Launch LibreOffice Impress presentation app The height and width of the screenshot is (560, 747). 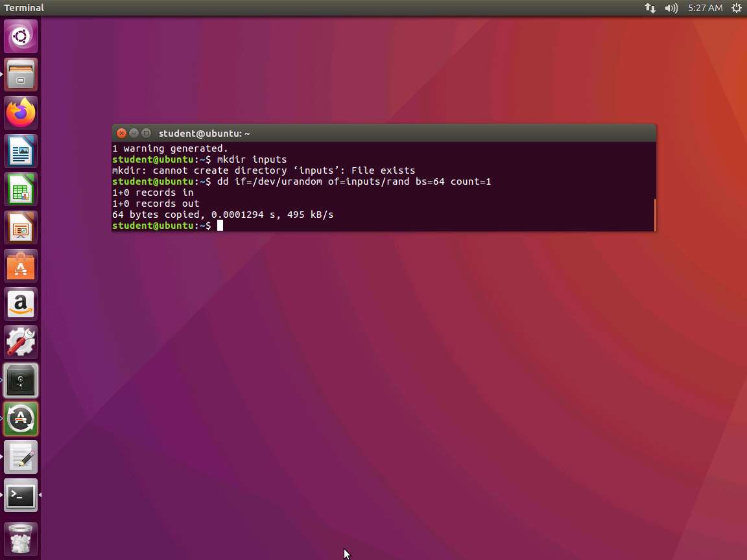coord(21,227)
